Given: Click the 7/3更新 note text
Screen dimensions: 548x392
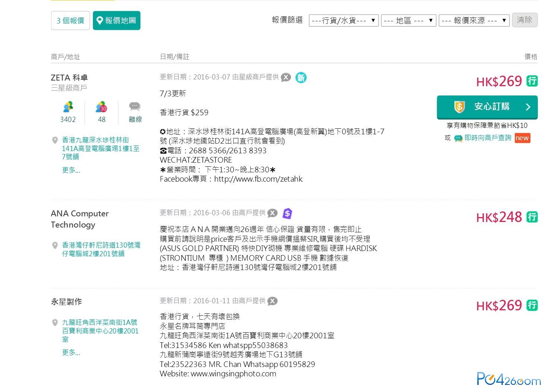Looking at the screenshot, I should coord(173,94).
